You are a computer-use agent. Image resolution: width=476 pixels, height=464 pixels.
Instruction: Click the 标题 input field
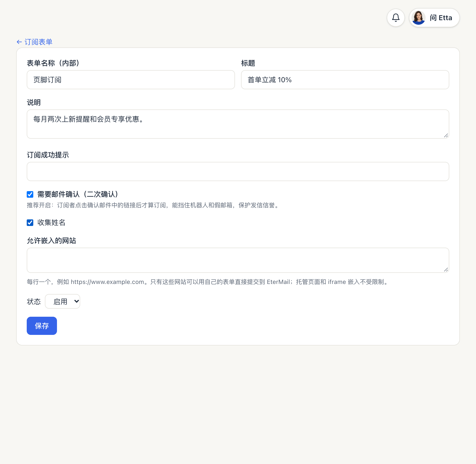tap(345, 80)
